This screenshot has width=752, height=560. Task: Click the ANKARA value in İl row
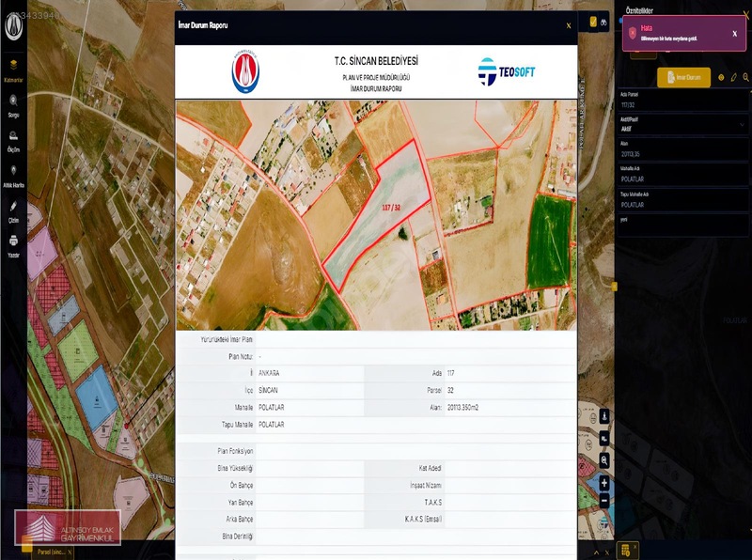(269, 373)
